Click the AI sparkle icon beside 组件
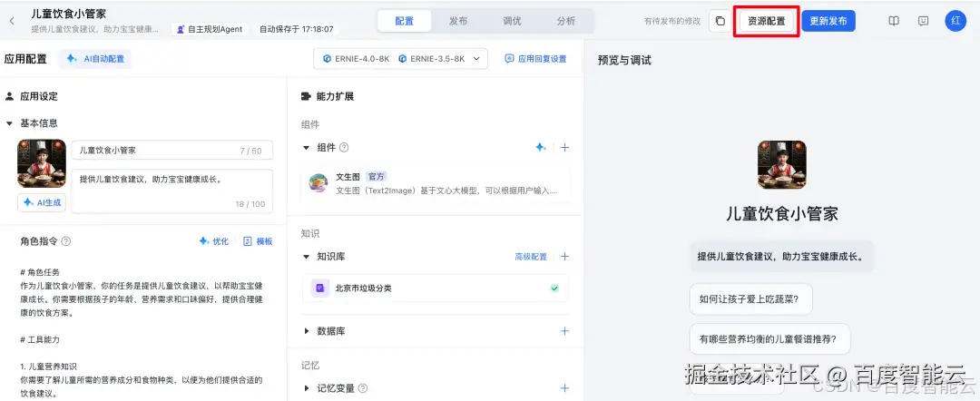 pos(541,147)
